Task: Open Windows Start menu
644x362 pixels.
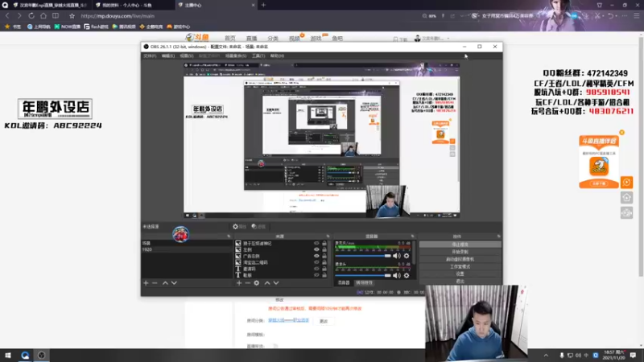Action: [8, 355]
